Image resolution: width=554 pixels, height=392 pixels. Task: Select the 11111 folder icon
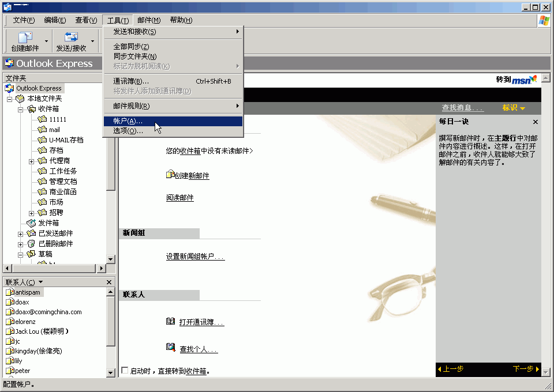coord(42,119)
